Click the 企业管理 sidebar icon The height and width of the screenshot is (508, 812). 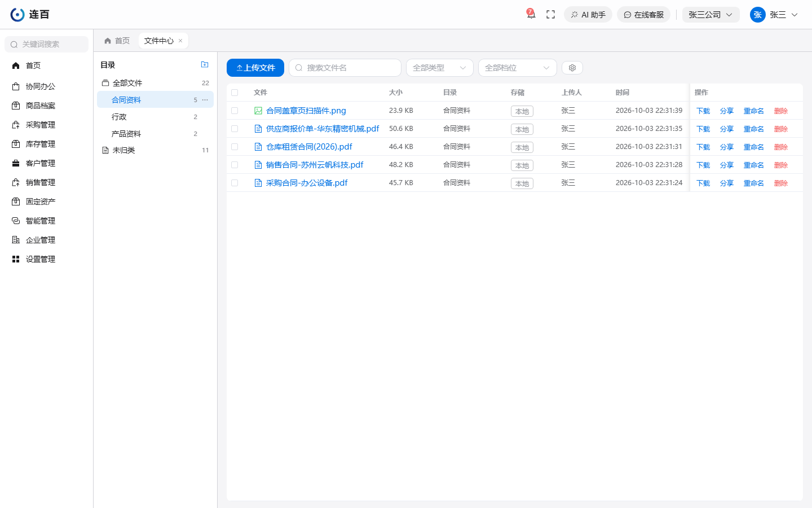coord(16,240)
